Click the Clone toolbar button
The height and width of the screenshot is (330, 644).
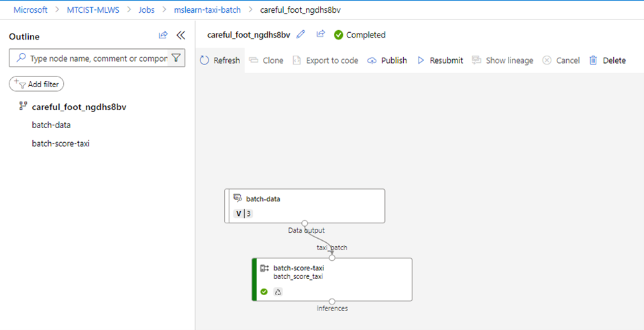tap(266, 60)
